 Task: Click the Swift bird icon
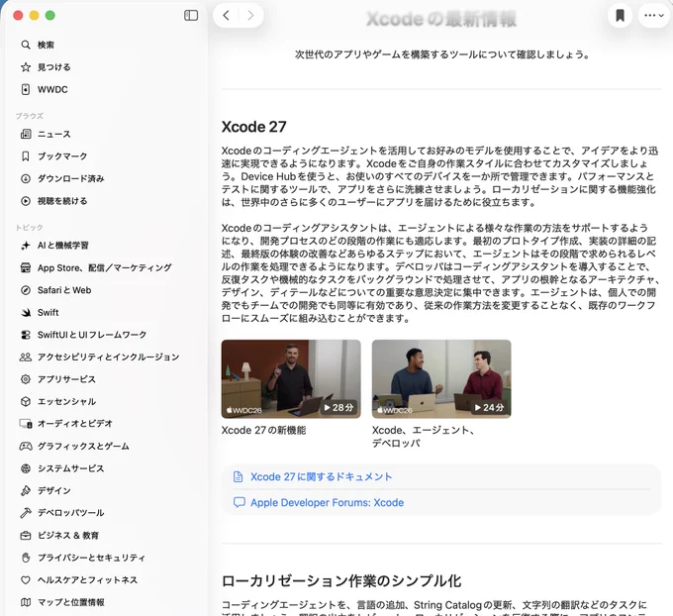[26, 312]
